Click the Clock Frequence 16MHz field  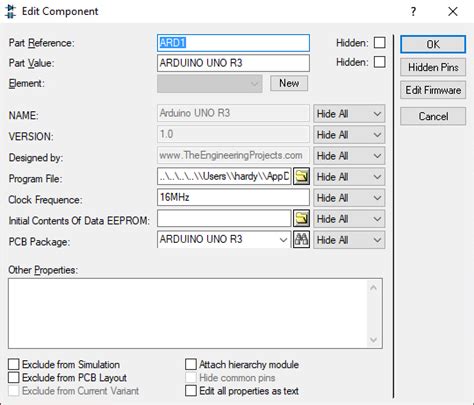pyautogui.click(x=233, y=197)
